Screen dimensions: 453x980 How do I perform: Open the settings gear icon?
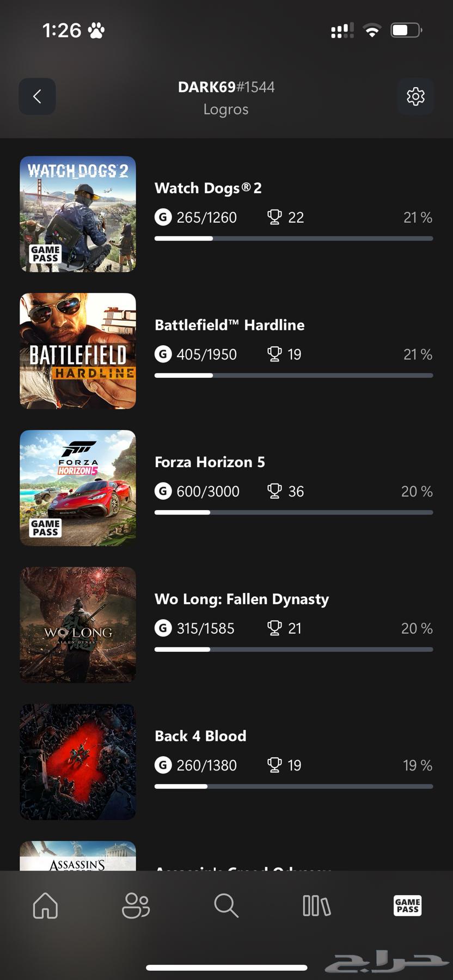[x=415, y=96]
